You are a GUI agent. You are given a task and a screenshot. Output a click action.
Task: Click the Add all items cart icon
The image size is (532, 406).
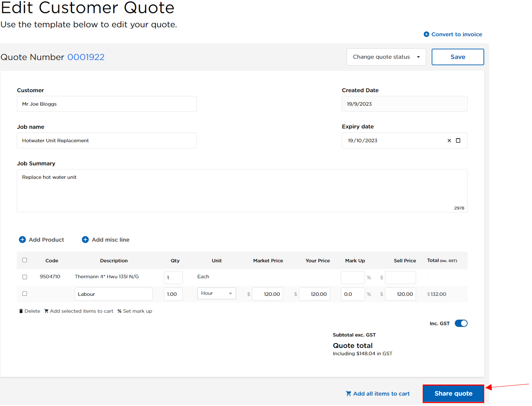point(348,394)
